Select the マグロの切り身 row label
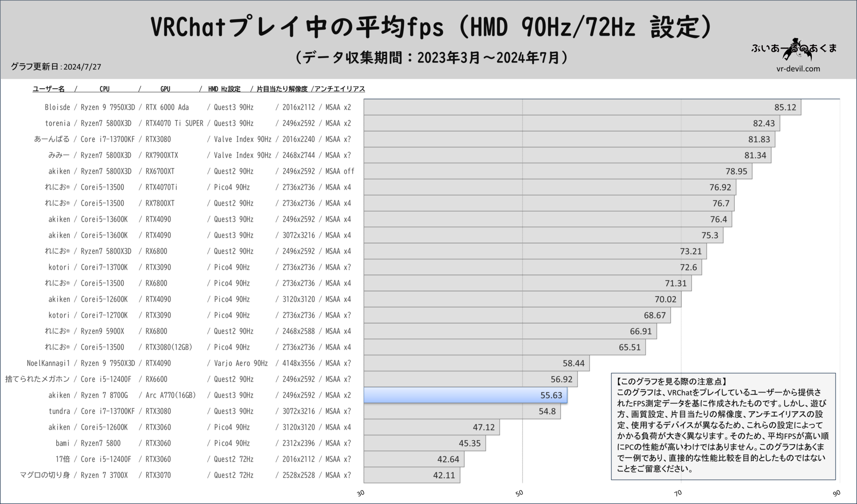This screenshot has height=504, width=857. 45,475
